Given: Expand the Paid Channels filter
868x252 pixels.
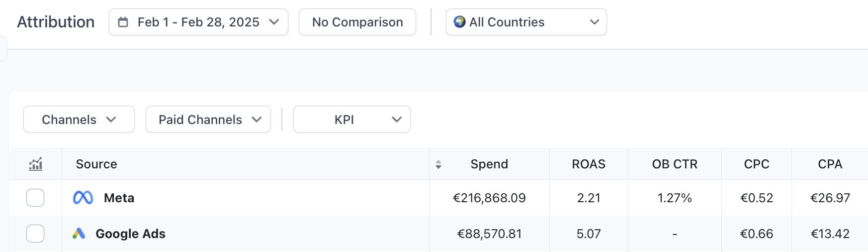Looking at the screenshot, I should click(x=208, y=120).
